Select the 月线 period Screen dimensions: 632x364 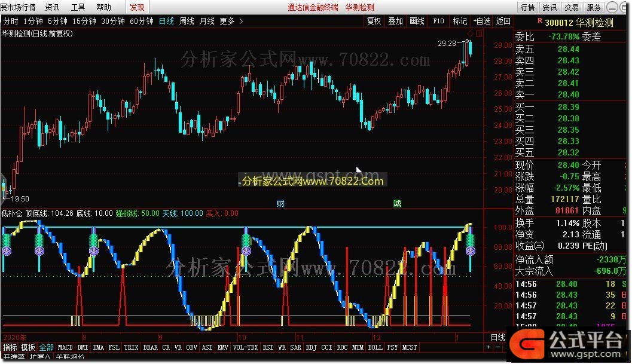(x=207, y=21)
